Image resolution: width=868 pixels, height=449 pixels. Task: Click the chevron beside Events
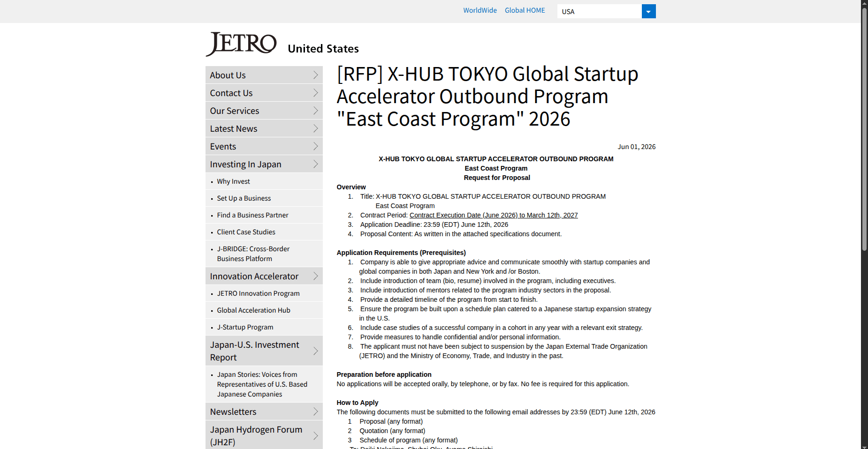pos(316,146)
